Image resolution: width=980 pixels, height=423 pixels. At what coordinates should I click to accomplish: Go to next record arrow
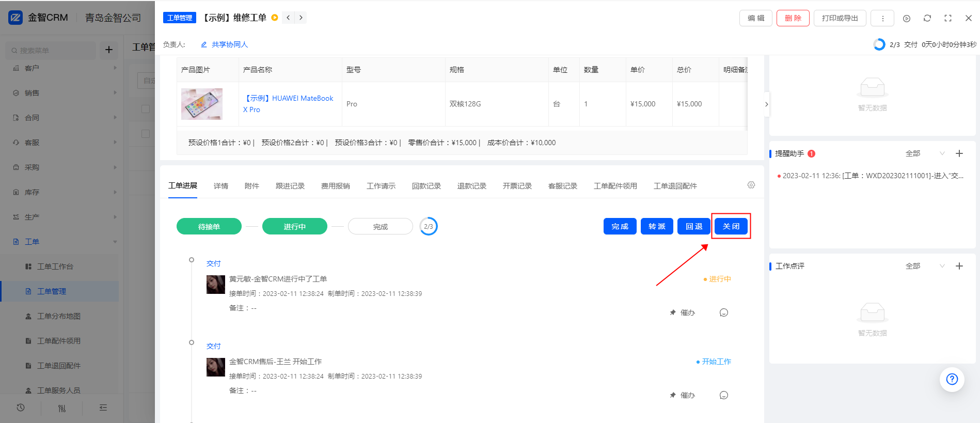[301, 18]
